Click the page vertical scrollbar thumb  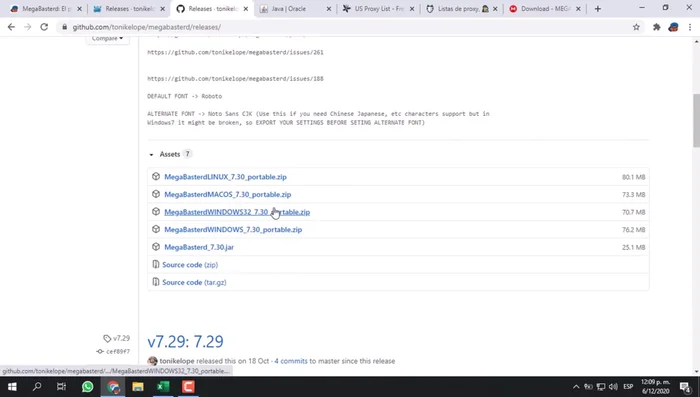click(x=696, y=121)
